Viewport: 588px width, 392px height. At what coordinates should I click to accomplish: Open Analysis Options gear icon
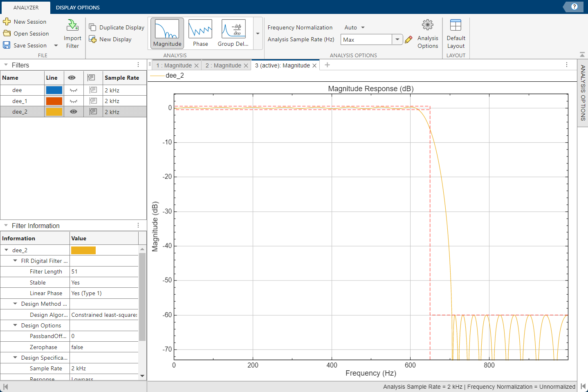point(428,25)
